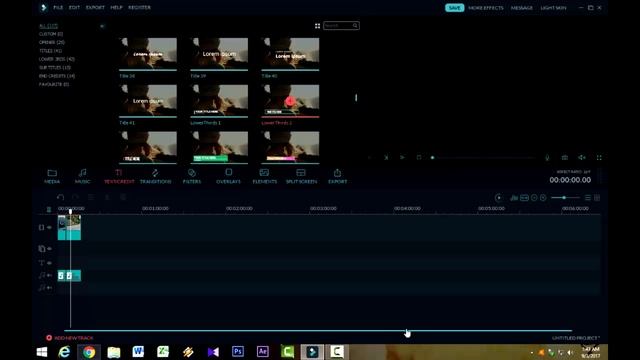Open the Music library tab
Image resolution: width=640 pixels, height=360 pixels.
[82, 176]
